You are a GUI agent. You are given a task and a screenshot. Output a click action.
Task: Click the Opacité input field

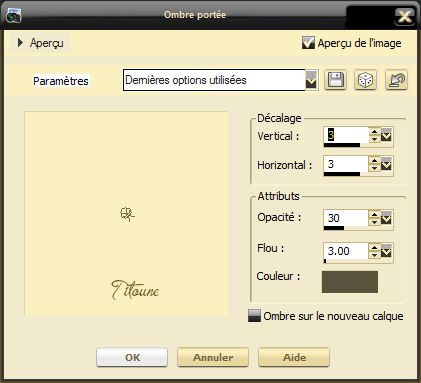346,218
